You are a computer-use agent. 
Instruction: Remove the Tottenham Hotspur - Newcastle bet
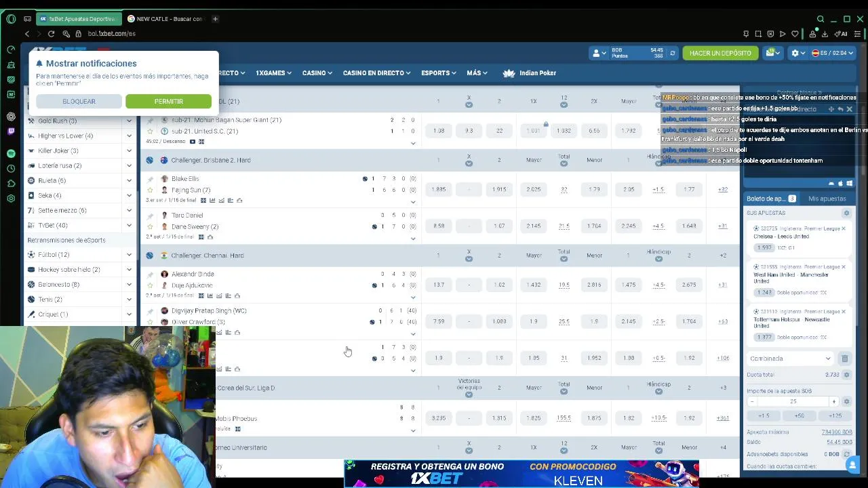click(x=844, y=312)
